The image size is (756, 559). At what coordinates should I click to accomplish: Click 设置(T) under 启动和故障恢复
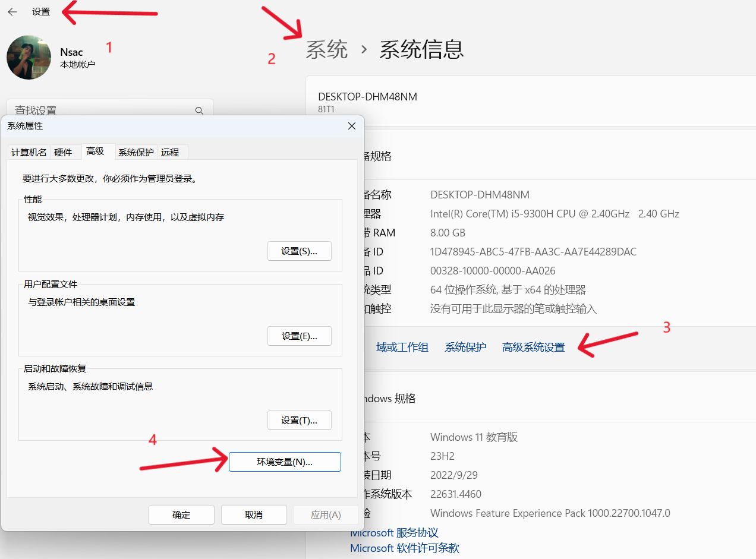[x=299, y=421]
